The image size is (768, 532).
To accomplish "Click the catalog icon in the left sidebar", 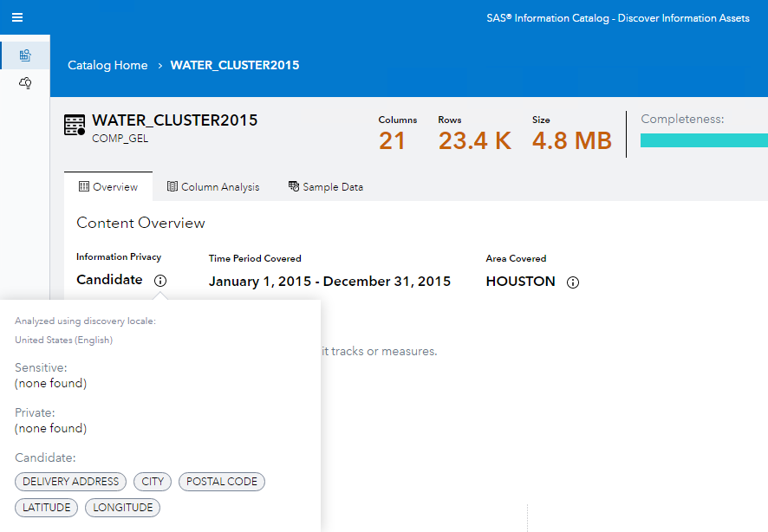I will pyautogui.click(x=25, y=55).
